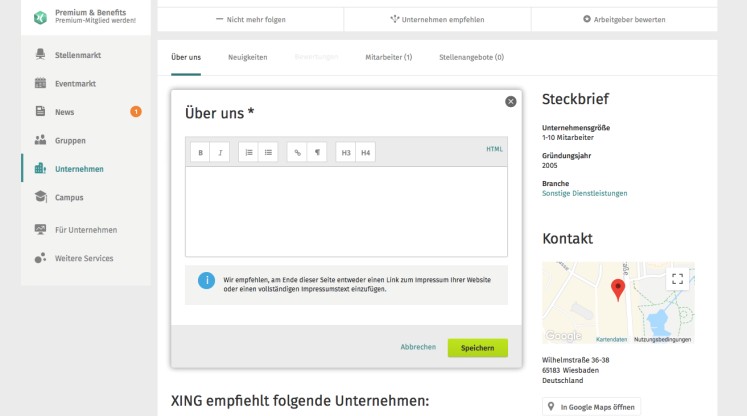Click inside the Über uns text area
Viewport: 747px width, 416px height.
coord(346,211)
